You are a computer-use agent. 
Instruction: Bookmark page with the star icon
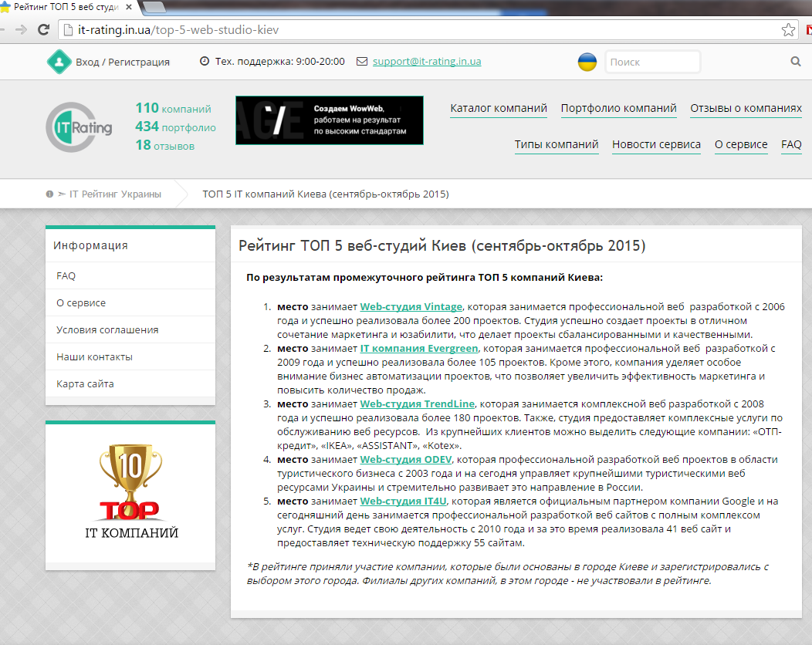[x=788, y=30]
